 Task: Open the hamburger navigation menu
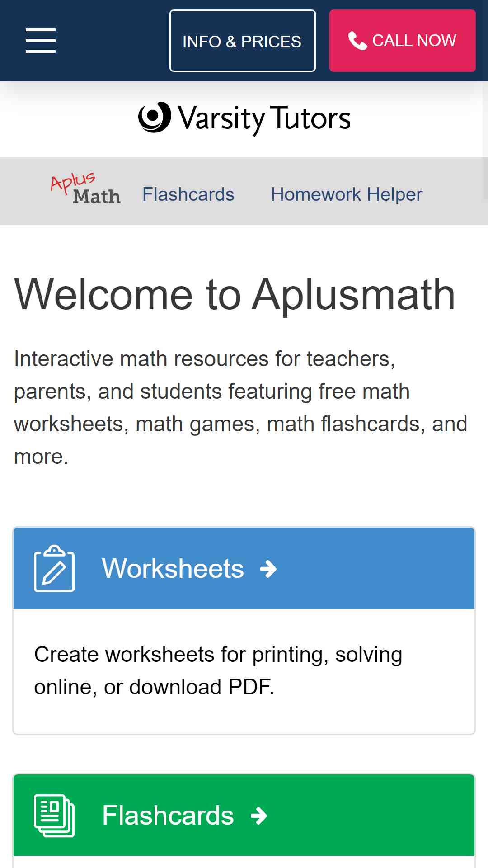(41, 41)
